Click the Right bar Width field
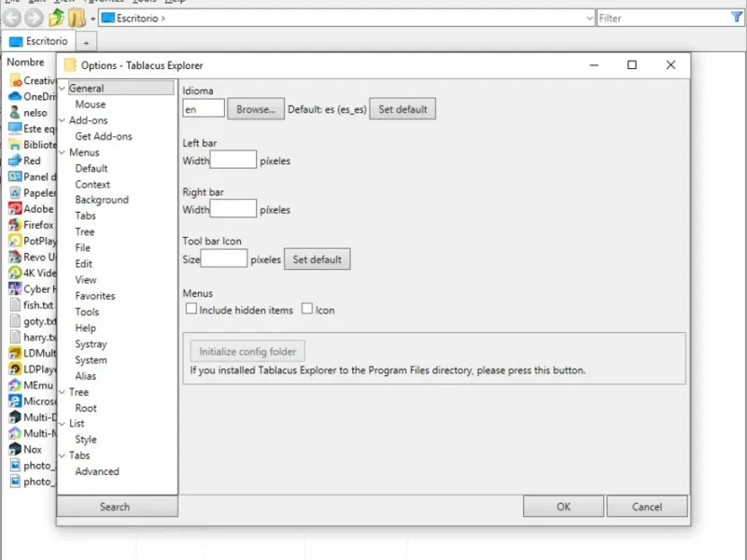Image resolution: width=747 pixels, height=560 pixels. point(233,209)
